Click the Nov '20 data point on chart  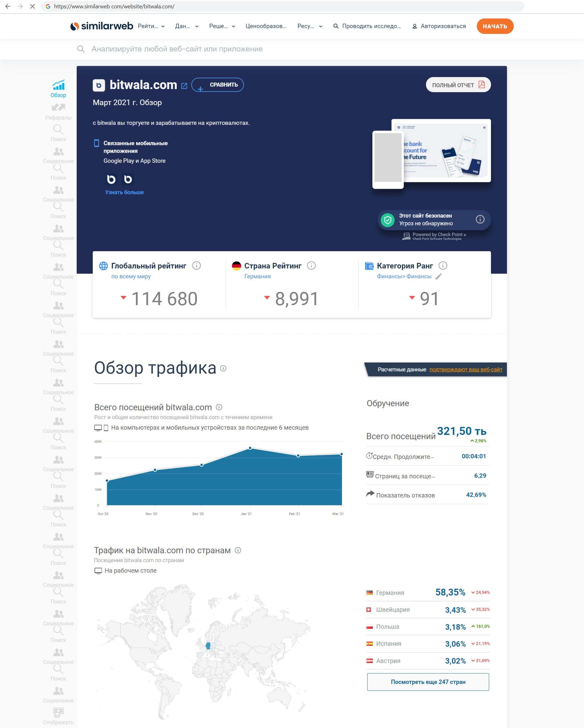[x=155, y=470]
